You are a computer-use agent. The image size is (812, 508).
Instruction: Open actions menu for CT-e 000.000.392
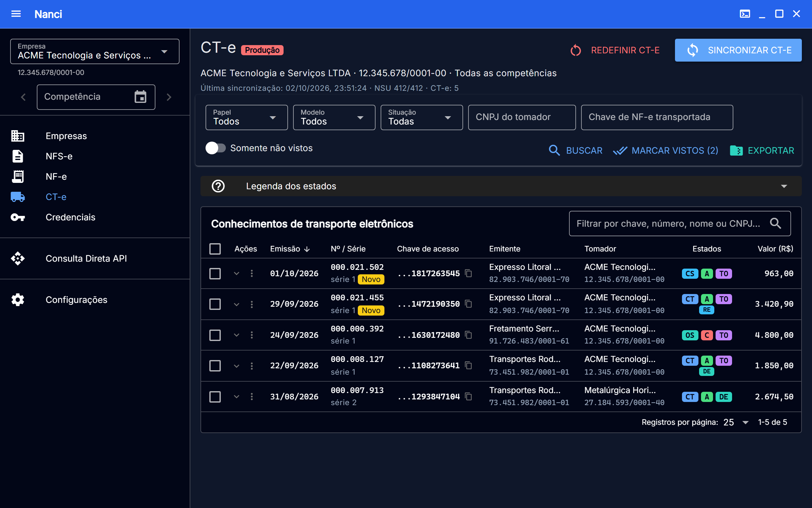click(252, 335)
